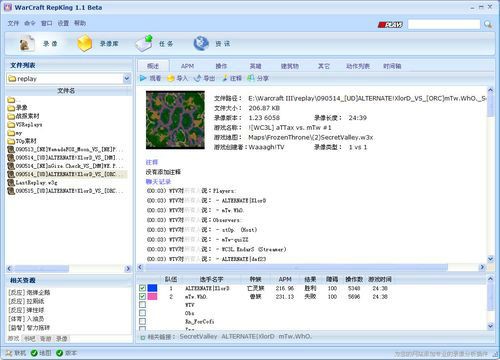The width and height of the screenshot is (500, 360).
Task: Select the 090514 [NE]nGize.Check replay file
Action: pyautogui.click(x=65, y=166)
